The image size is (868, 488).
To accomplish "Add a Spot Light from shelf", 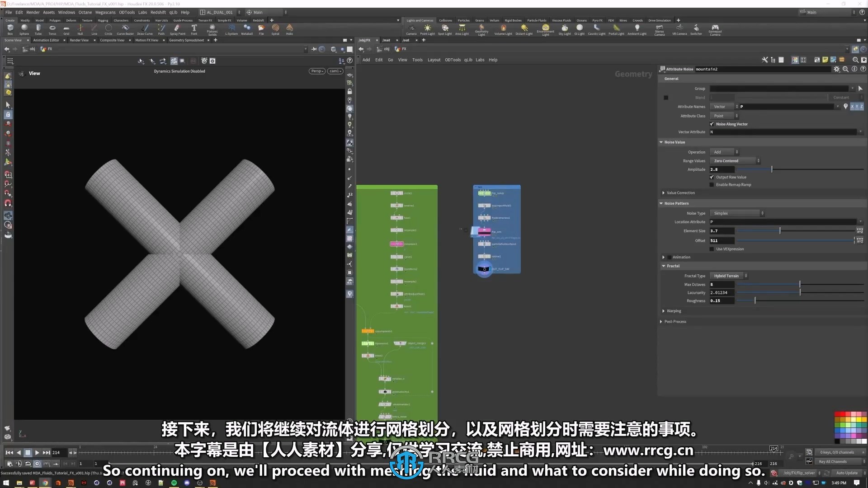I will (x=445, y=29).
